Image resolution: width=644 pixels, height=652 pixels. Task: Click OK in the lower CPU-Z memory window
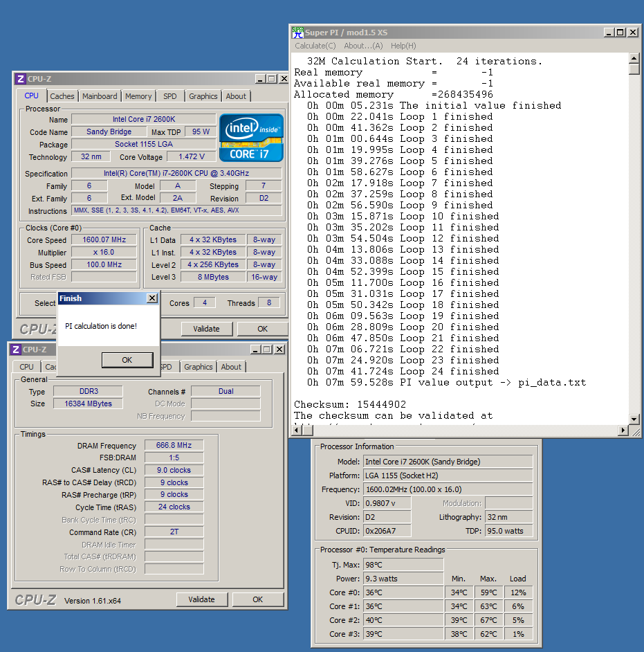pyautogui.click(x=257, y=599)
